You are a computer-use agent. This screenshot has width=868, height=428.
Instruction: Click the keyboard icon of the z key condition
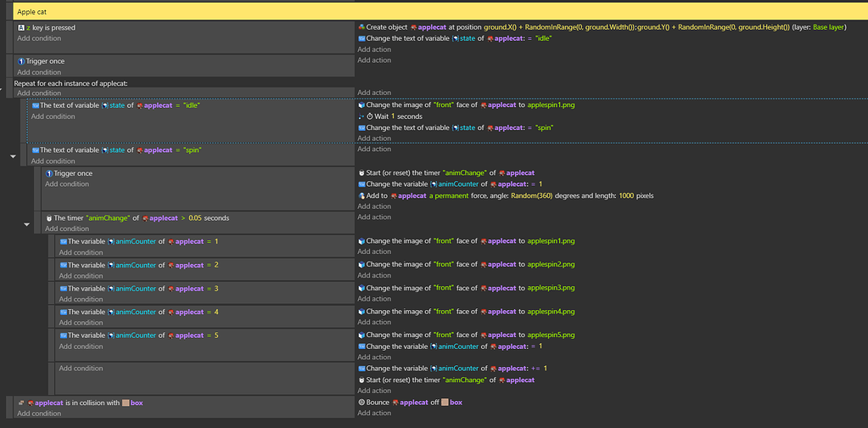(21, 27)
